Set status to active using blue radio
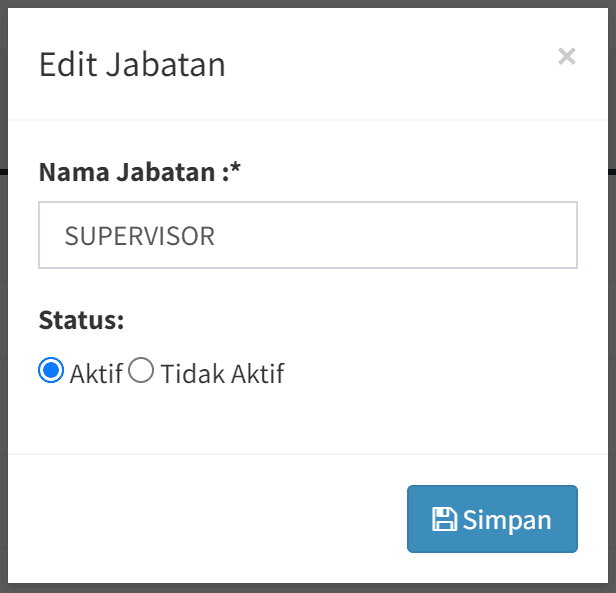The image size is (616, 593). pos(51,371)
